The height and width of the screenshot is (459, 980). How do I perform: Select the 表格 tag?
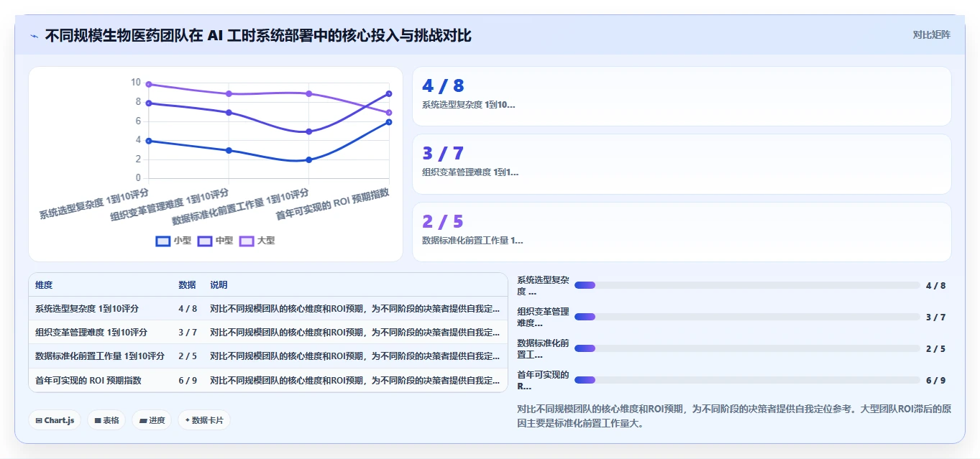pos(106,420)
